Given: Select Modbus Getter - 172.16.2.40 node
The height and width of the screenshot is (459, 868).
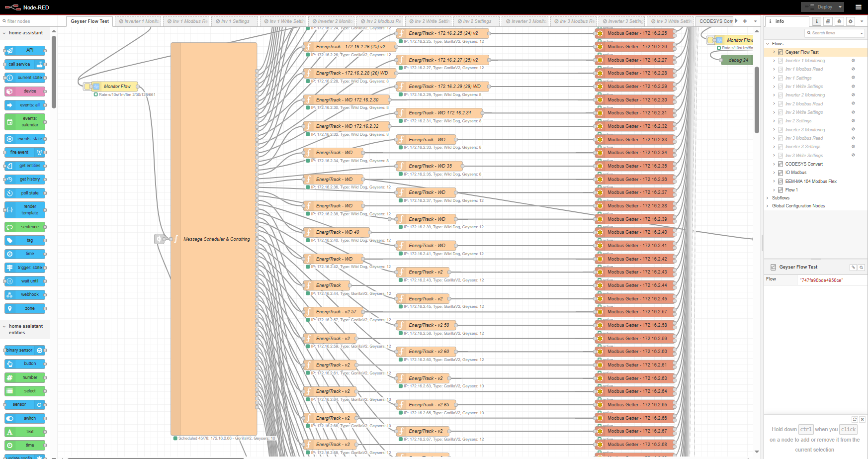Looking at the screenshot, I should (635, 232).
